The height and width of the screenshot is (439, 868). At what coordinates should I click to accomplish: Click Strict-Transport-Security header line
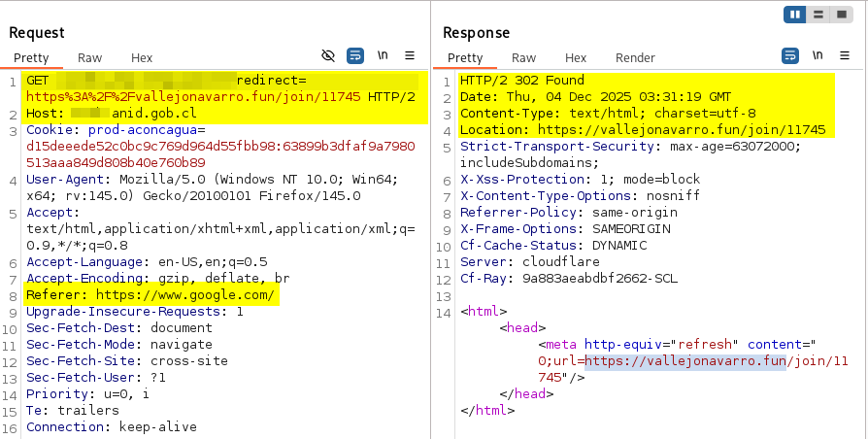click(x=630, y=147)
